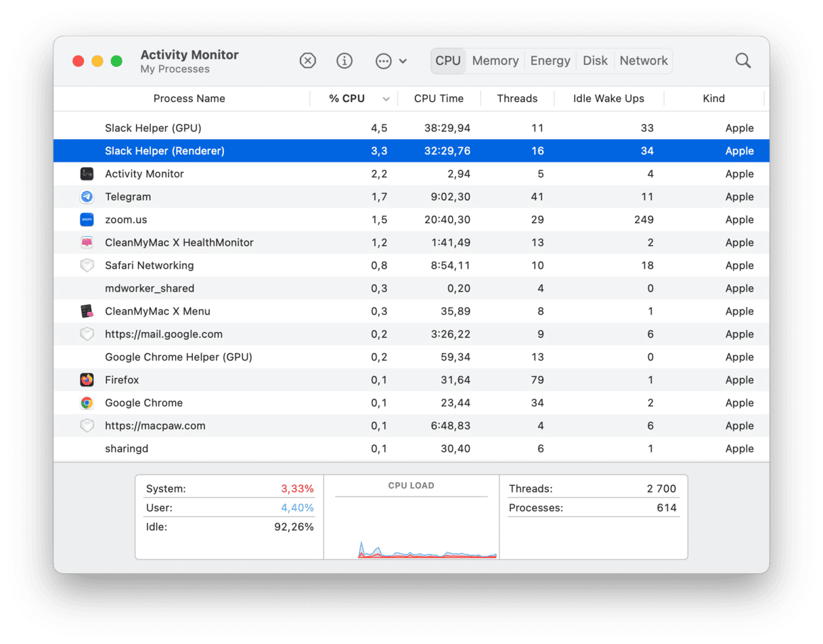Sort by the Process Name column header

[189, 99]
